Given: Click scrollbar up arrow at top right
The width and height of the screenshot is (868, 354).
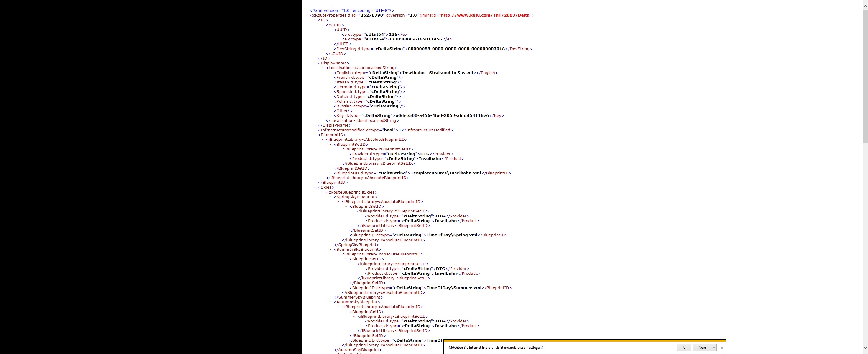Looking at the screenshot, I should pos(865,6).
